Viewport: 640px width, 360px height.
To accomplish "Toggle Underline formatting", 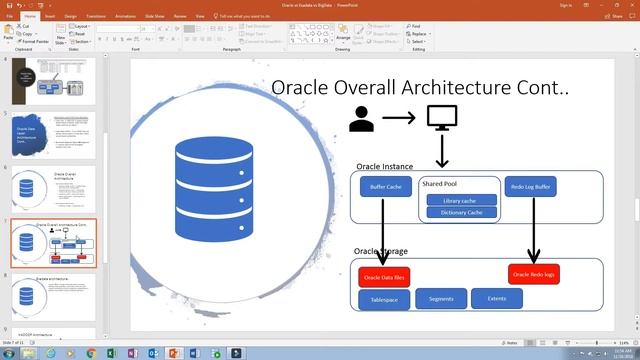I will coord(114,39).
